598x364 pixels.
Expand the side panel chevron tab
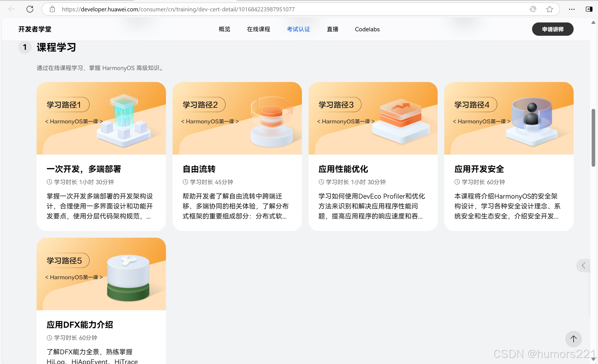(x=583, y=266)
